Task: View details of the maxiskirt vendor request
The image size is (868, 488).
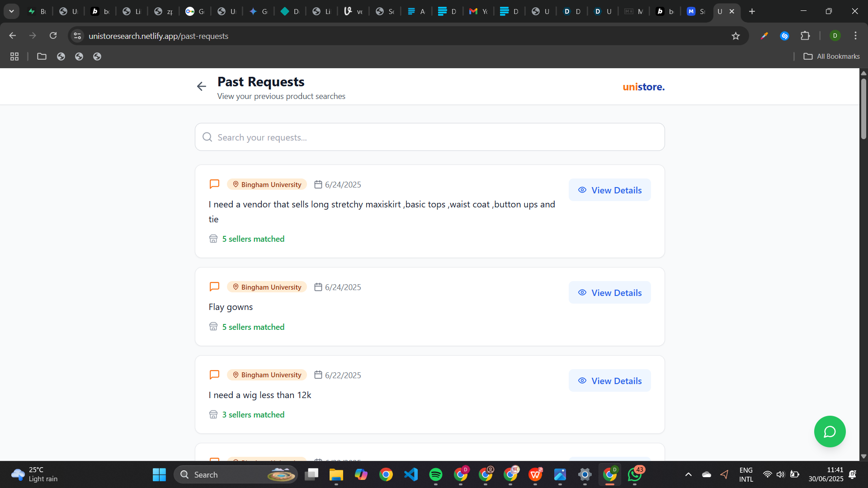Action: 609,190
